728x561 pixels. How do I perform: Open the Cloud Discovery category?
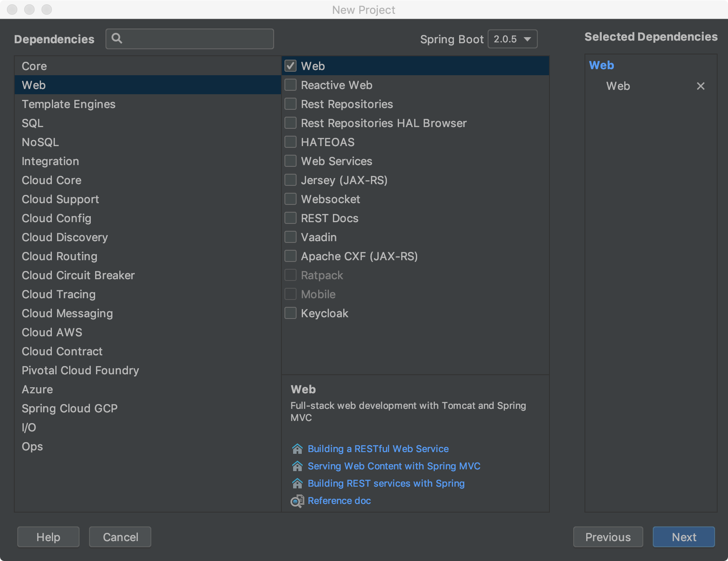(x=65, y=237)
